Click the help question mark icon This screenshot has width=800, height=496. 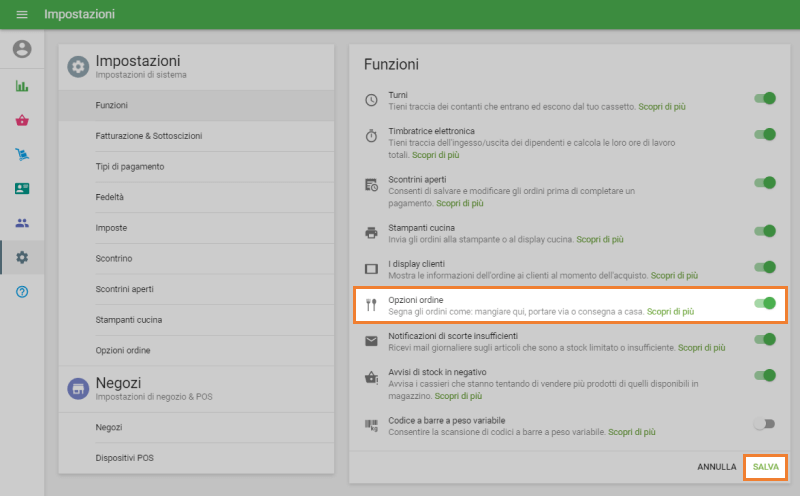pyautogui.click(x=22, y=291)
